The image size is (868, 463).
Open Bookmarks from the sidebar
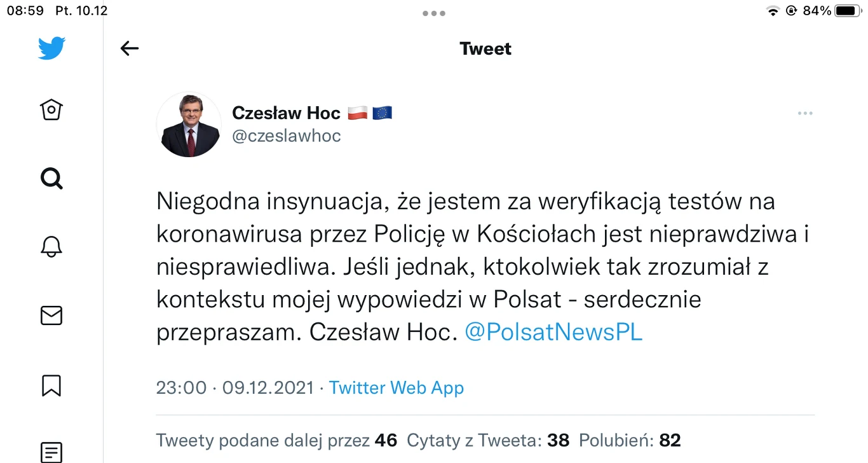pos(51,385)
